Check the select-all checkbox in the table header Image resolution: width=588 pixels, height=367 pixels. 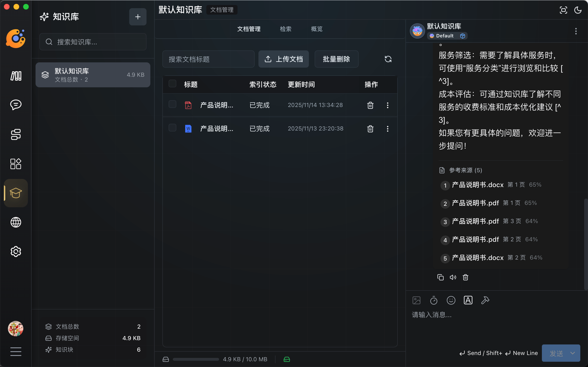[172, 84]
